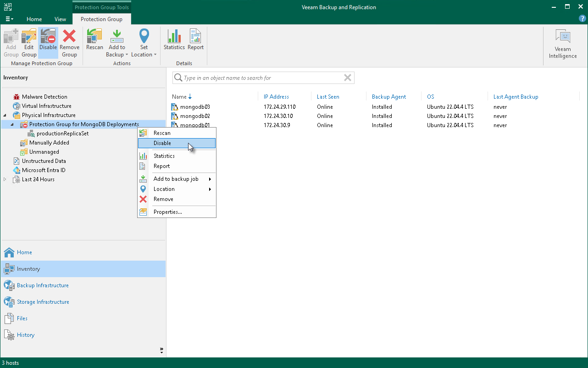Click the help question mark icon
Viewport: 588px width, 368px height.
(x=582, y=19)
